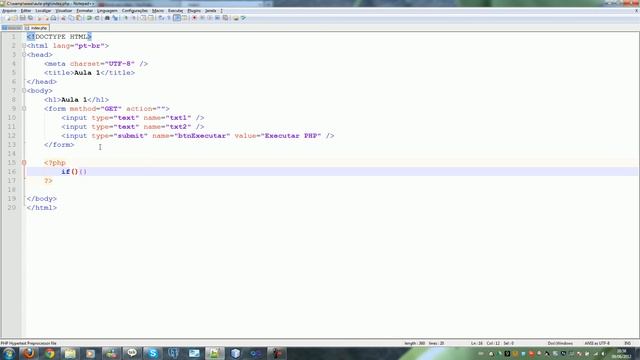Viewport: 640px width, 360px height.
Task: Click the 'length' status bar entry
Action: [x=414, y=343]
